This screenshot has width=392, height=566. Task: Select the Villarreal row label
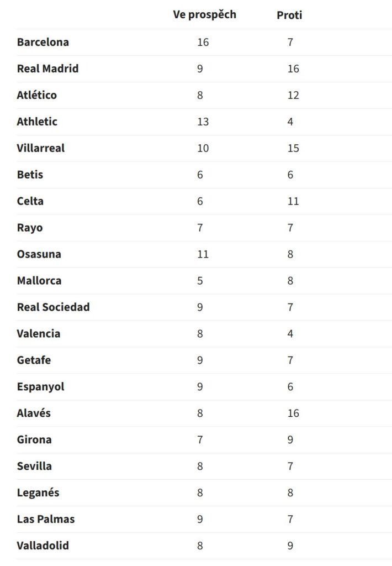(41, 148)
